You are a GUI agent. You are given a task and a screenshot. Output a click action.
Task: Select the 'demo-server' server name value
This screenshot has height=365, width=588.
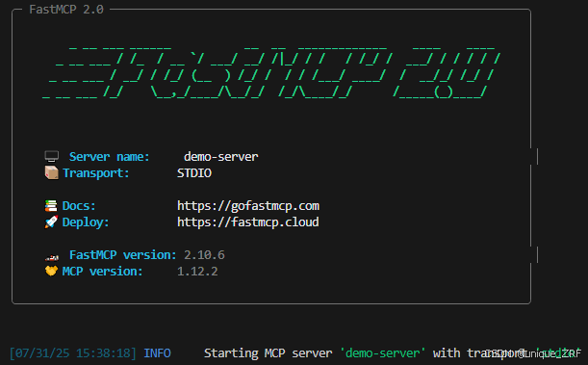221,156
